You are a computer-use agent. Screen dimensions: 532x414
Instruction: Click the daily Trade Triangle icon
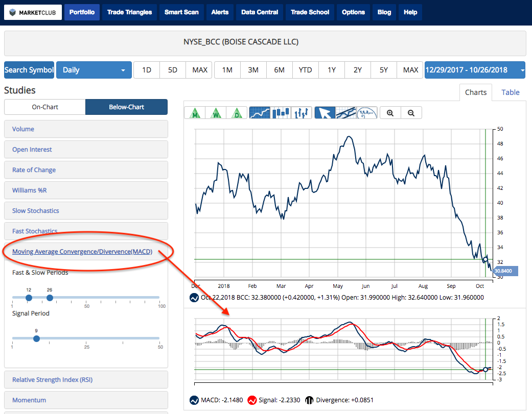(x=237, y=113)
